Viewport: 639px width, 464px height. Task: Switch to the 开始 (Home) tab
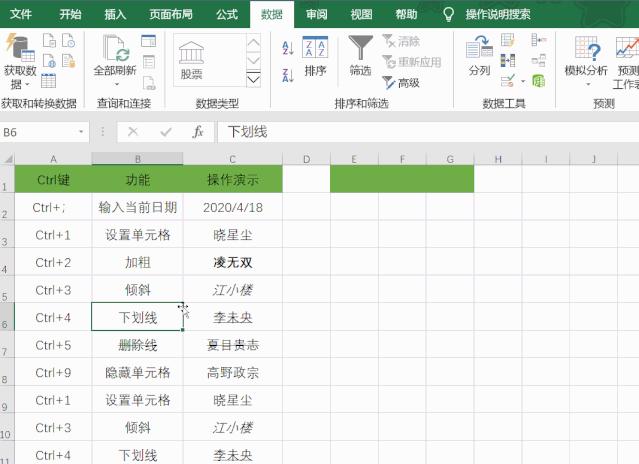tap(70, 14)
